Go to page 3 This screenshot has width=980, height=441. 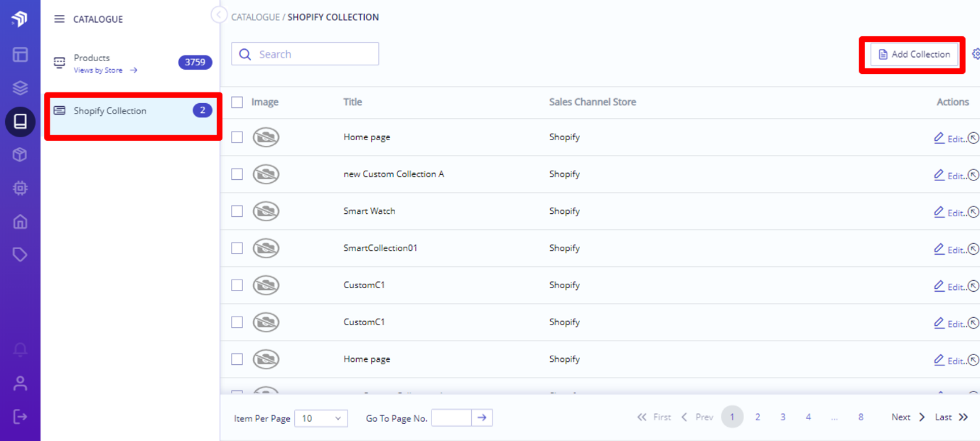point(782,418)
